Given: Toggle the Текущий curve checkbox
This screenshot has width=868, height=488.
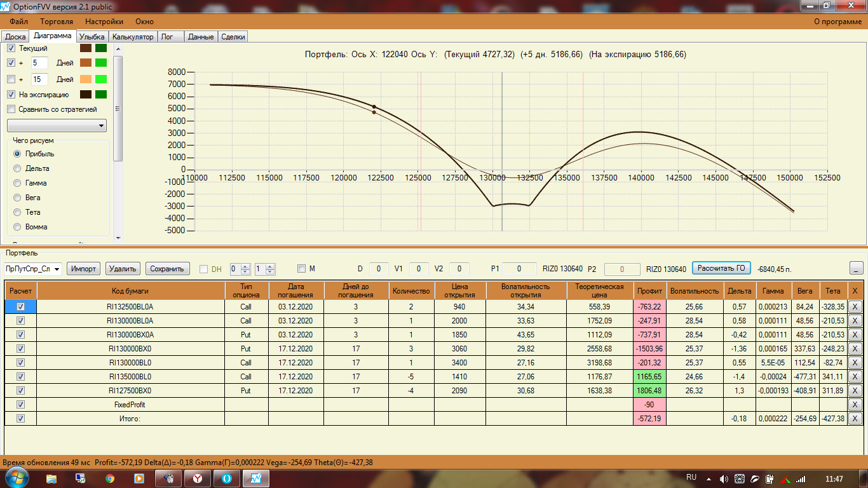Looking at the screenshot, I should [x=11, y=48].
